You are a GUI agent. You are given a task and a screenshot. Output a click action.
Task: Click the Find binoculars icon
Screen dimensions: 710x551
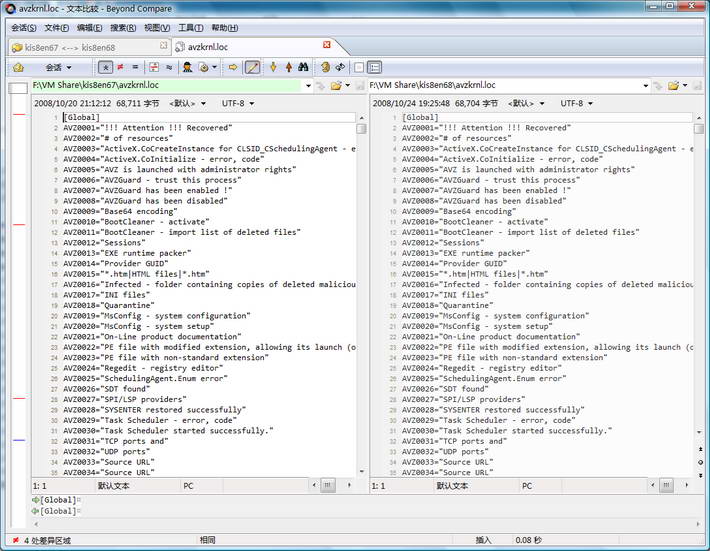pyautogui.click(x=303, y=67)
